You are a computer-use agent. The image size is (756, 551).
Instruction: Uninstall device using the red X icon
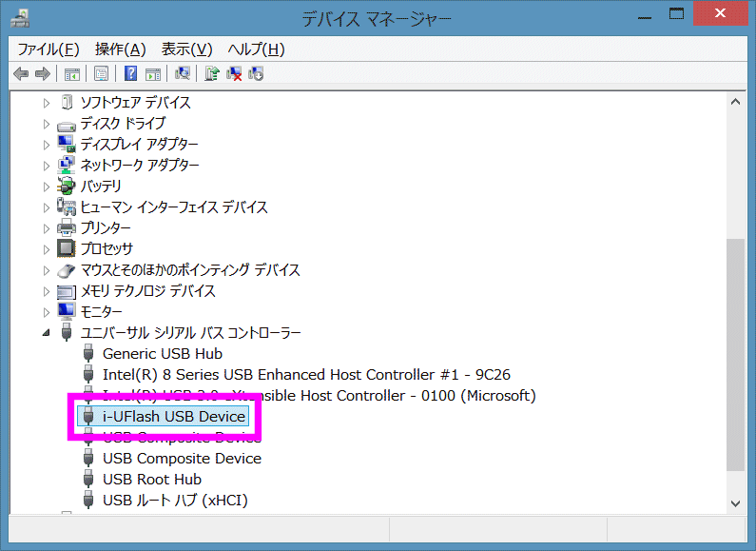point(234,73)
